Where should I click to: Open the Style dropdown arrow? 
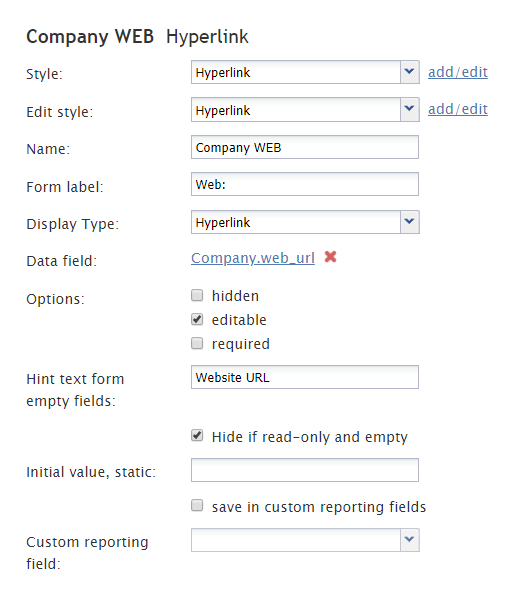(x=409, y=72)
